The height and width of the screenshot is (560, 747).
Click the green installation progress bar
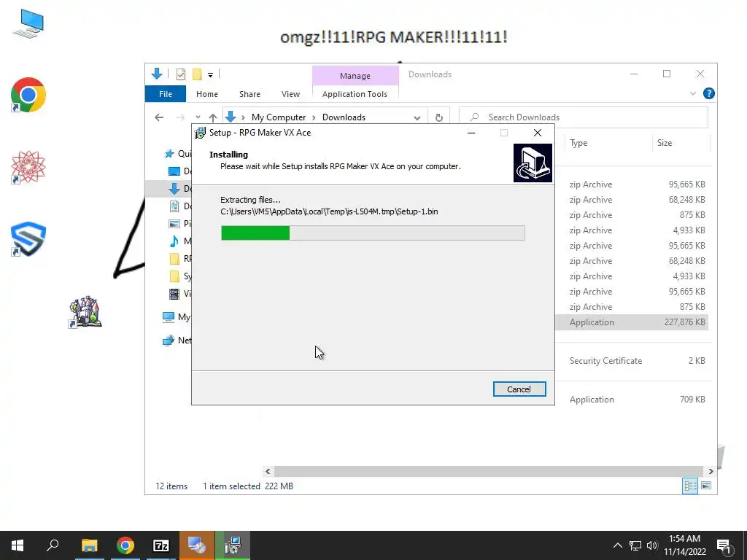coord(373,233)
